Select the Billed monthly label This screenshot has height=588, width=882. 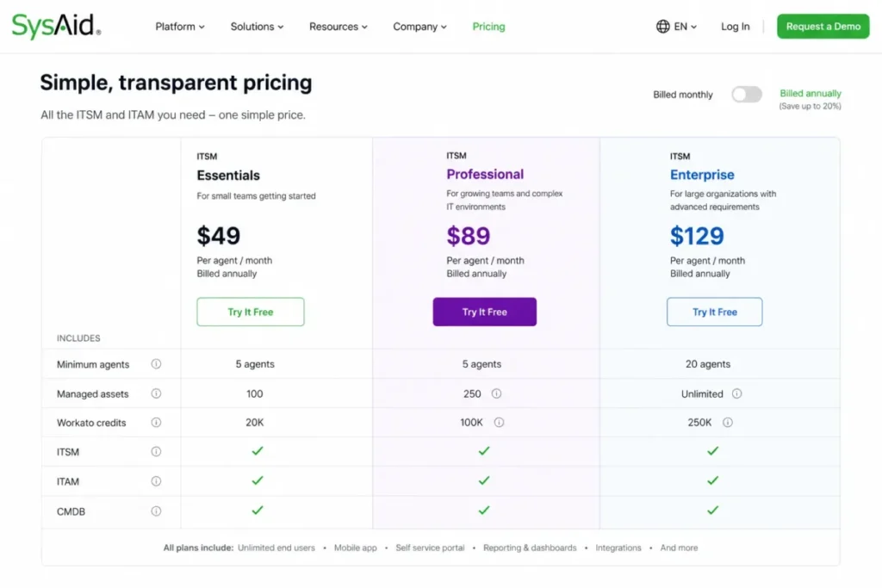point(682,95)
